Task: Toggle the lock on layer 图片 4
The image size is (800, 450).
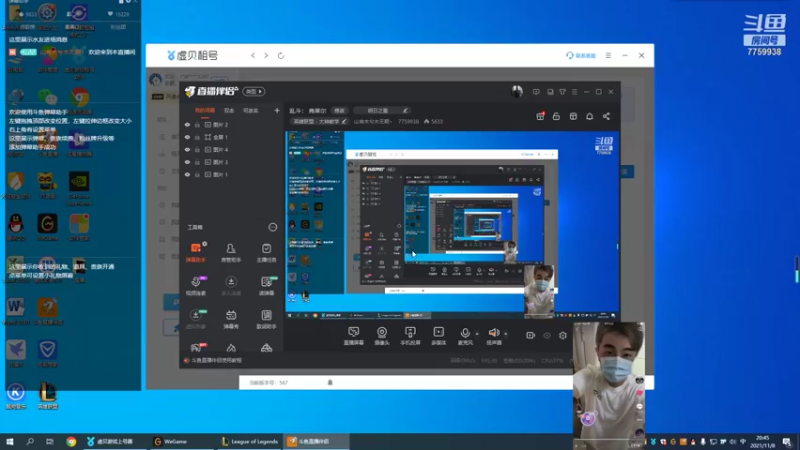Action: [197, 149]
